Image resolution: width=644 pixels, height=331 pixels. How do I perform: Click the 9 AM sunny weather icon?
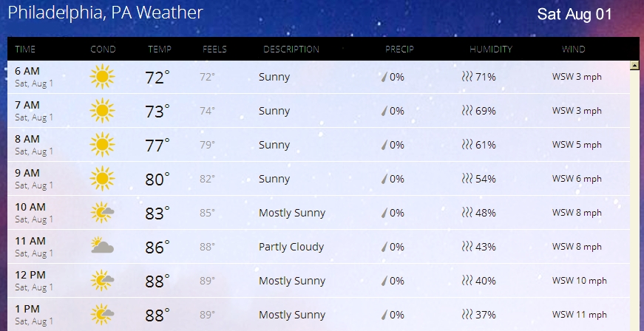pyautogui.click(x=102, y=179)
